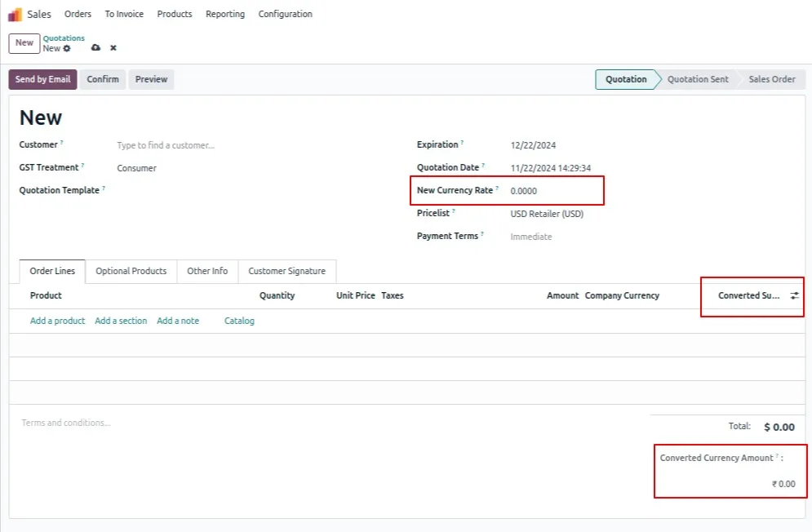Viewport: 812px width, 532px height.
Task: Click Add a section link
Action: (x=121, y=321)
